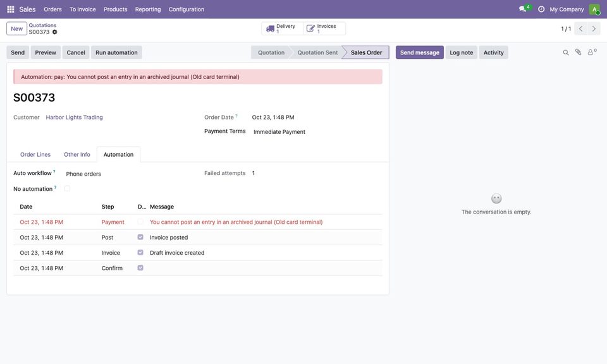Screen dimensions: 607x364
Task: Click No automation help question mark
Action: [x=56, y=187]
